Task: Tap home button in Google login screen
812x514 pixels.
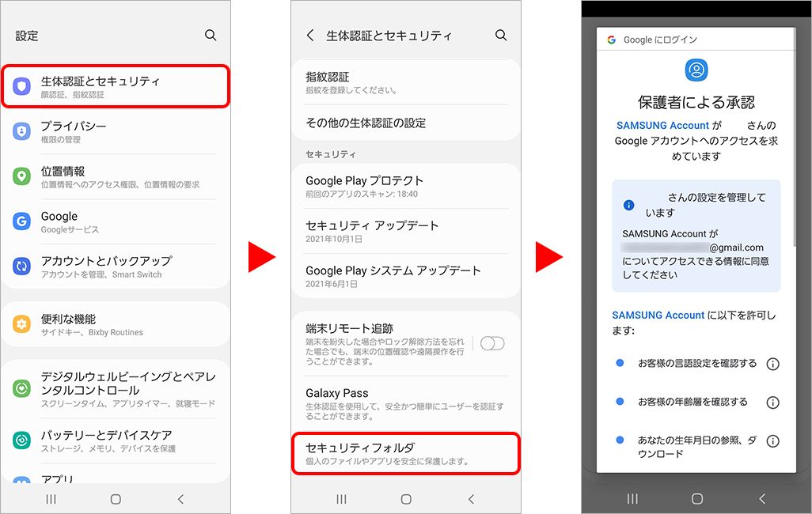Action: pos(697,499)
